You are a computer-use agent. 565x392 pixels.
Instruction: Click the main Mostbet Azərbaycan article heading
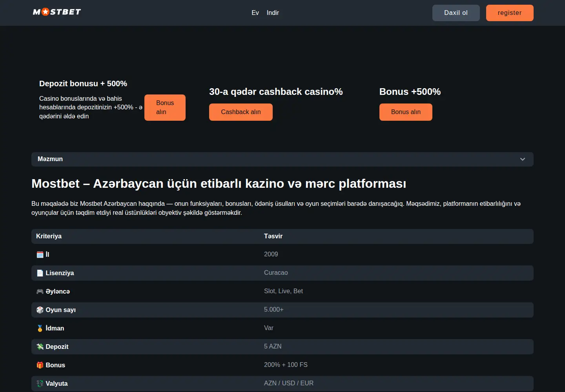click(x=219, y=183)
